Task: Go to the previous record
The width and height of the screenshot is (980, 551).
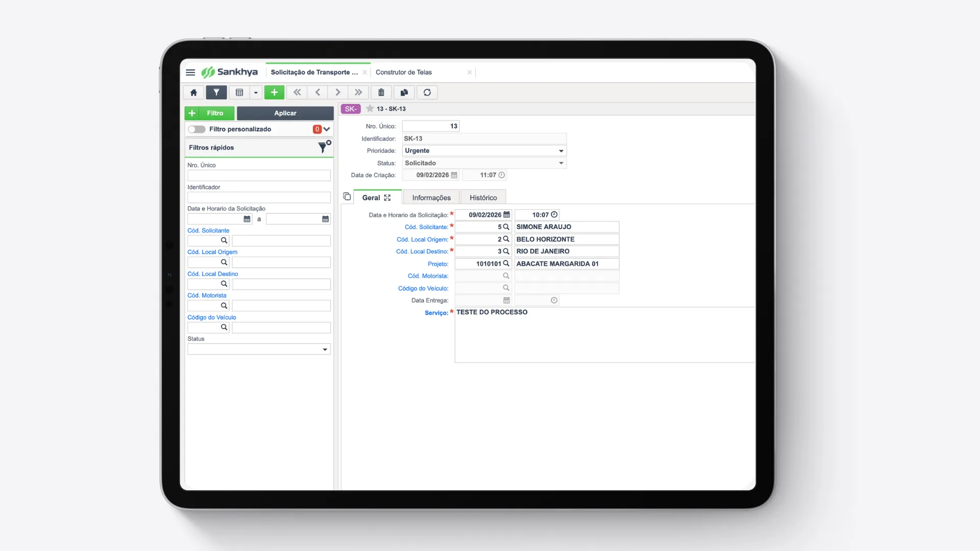Action: pyautogui.click(x=317, y=92)
